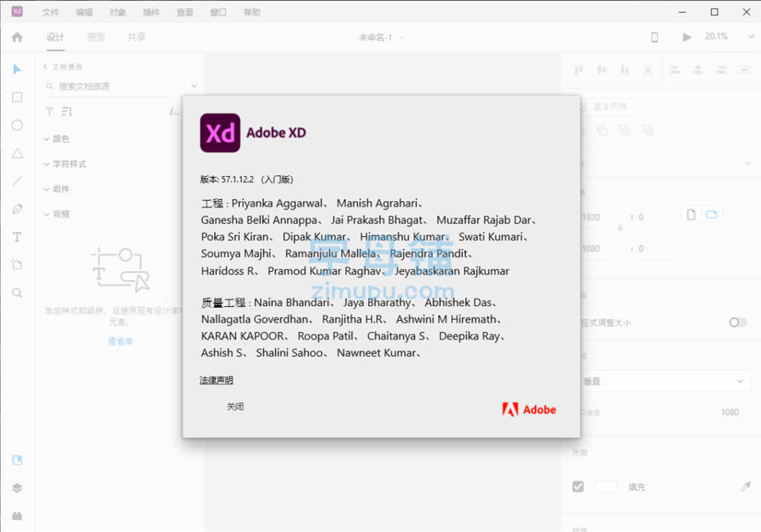Open the Libraries panel icon
Screen dimensions: 761x532
(17, 460)
